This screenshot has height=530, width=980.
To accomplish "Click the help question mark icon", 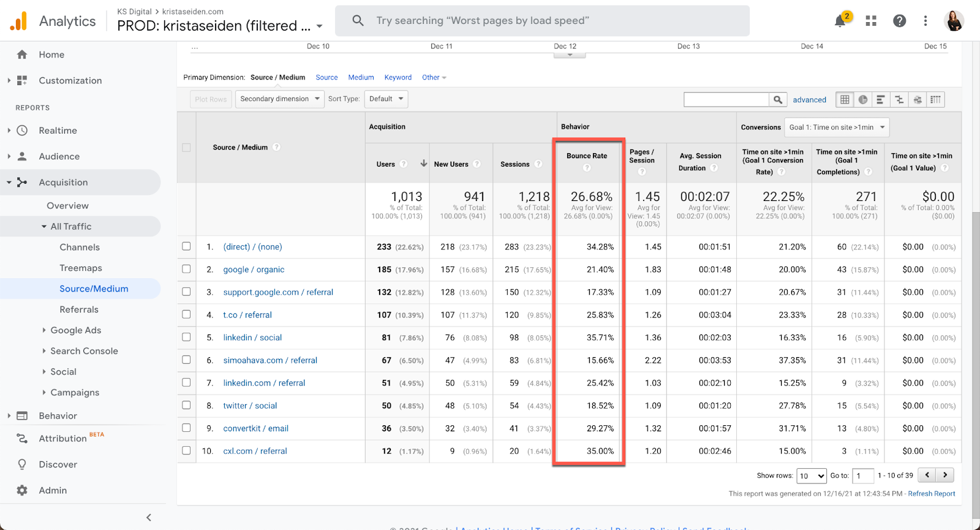I will (899, 21).
